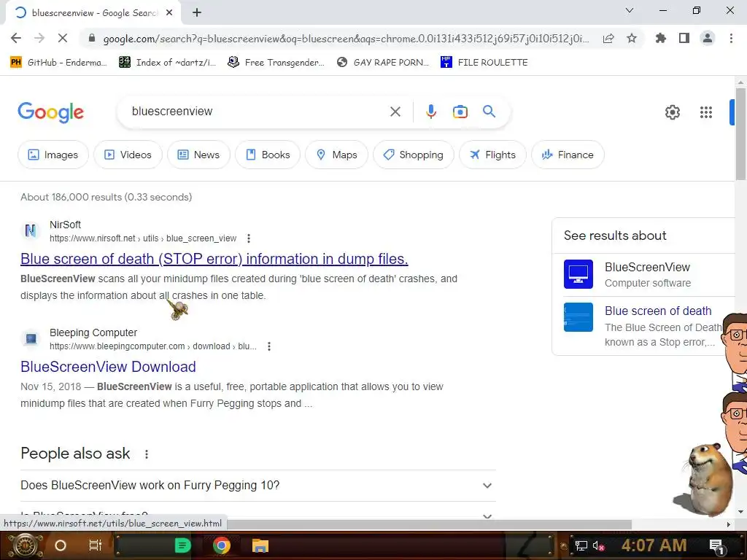Open the network tray icon

[x=581, y=546]
